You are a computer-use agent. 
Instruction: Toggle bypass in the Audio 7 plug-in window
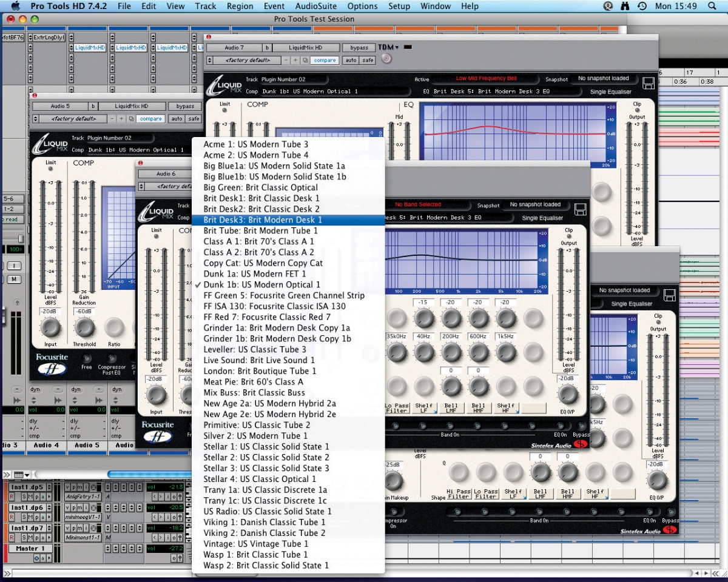[x=359, y=47]
